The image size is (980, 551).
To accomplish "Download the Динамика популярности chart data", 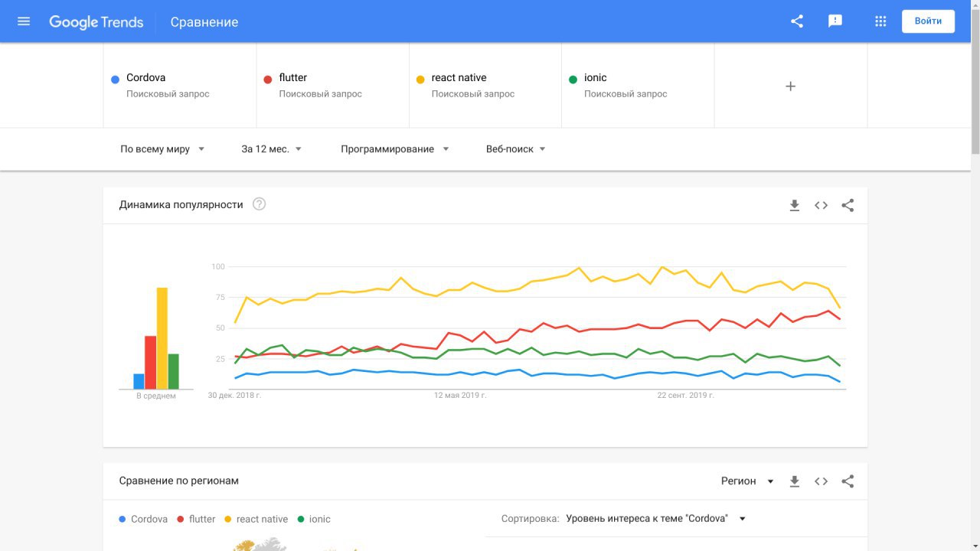I will [795, 205].
